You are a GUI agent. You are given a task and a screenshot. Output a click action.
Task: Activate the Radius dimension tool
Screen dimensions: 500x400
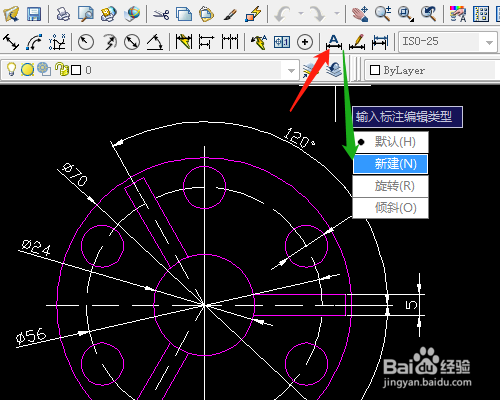(x=86, y=42)
